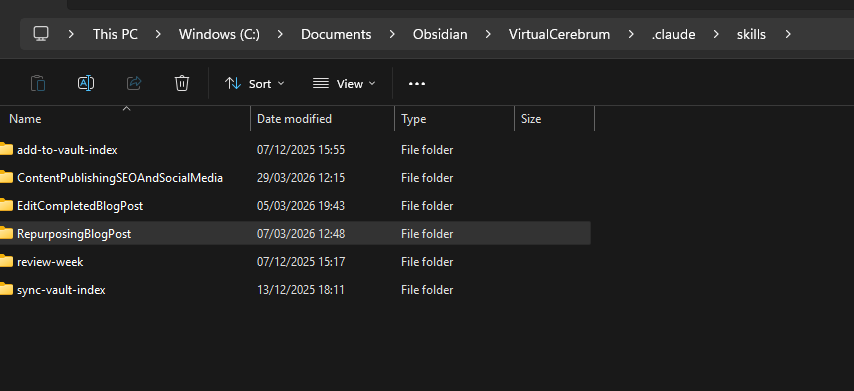The height and width of the screenshot is (391, 854).
Task: Click skills in breadcrumb path
Action: click(751, 34)
